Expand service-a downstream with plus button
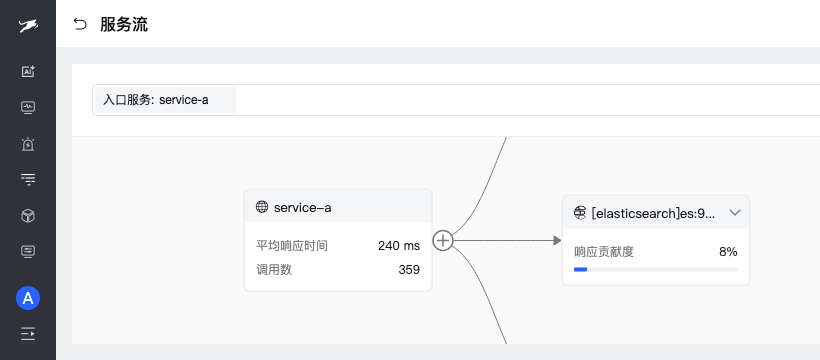 click(443, 241)
